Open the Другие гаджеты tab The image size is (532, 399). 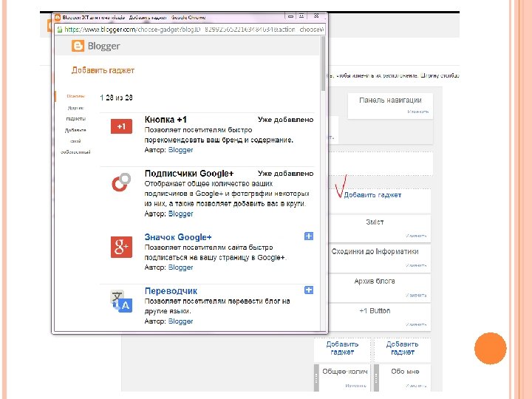[75, 113]
